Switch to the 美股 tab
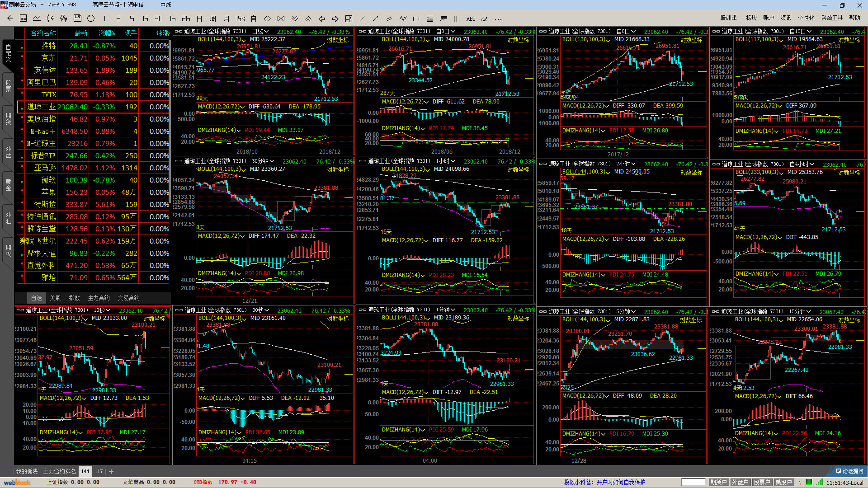The height and width of the screenshot is (488, 868). pos(55,298)
